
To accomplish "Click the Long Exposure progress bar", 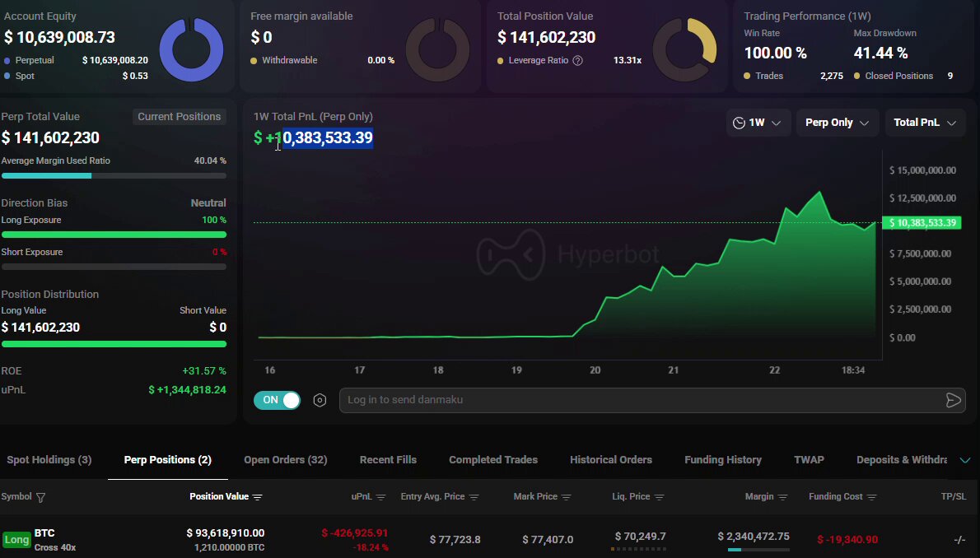I will [x=114, y=235].
